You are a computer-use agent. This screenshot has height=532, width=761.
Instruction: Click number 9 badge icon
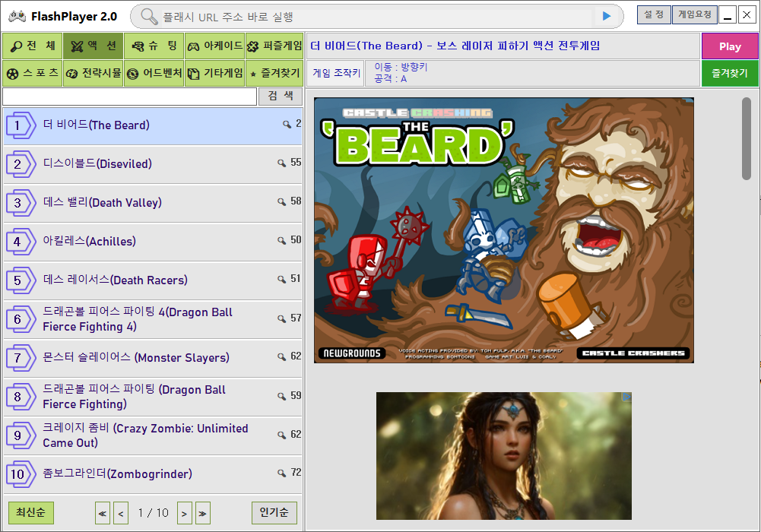pos(21,436)
